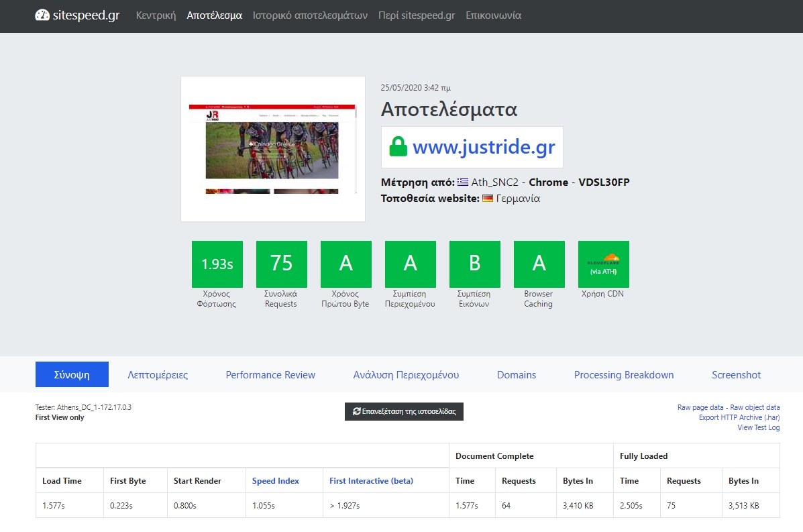Image resolution: width=803 pixels, height=532 pixels.
Task: Click the A grade for Χρόνος Πρώτου Byte
Action: click(x=346, y=264)
